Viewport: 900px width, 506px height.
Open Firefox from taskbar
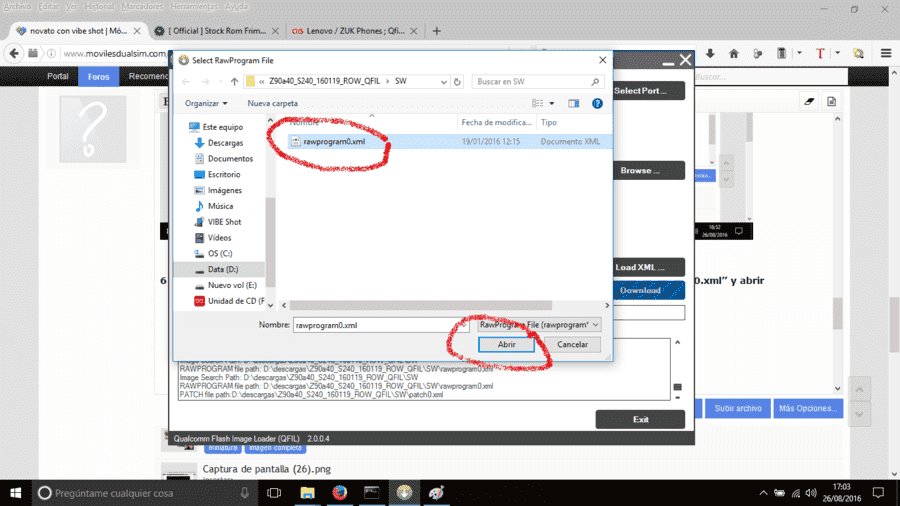pyautogui.click(x=339, y=493)
